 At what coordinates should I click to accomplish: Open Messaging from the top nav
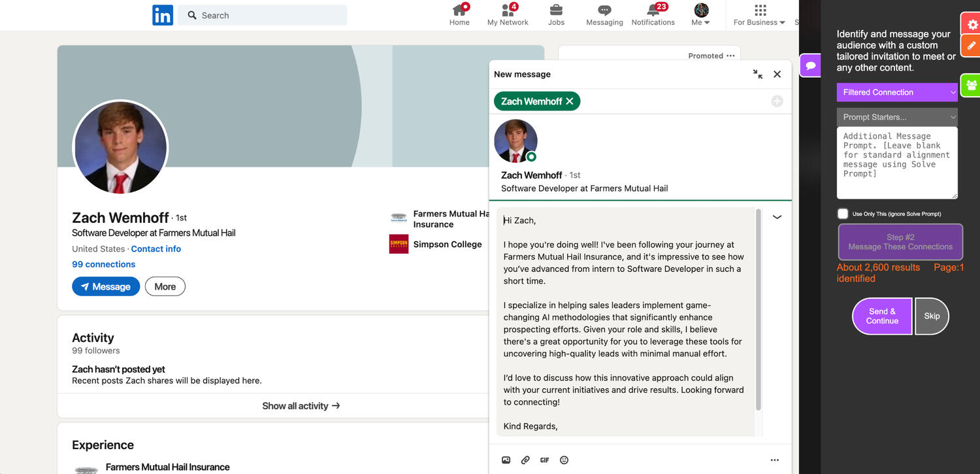[604, 10]
